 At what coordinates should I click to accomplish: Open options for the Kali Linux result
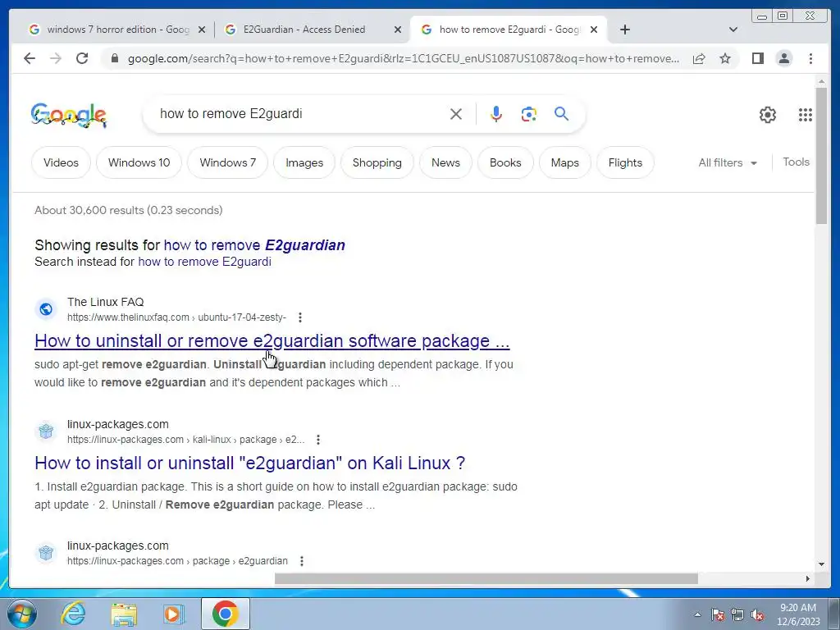pos(318,440)
